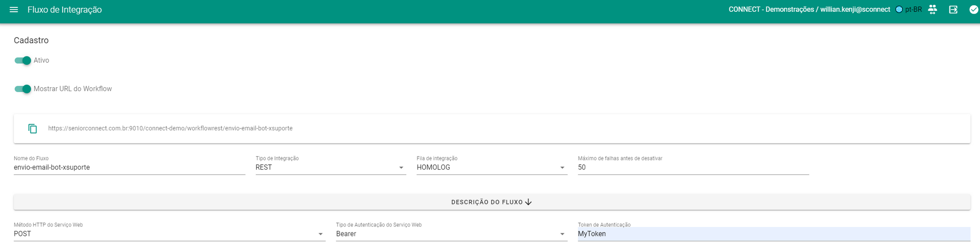Screen dimensions: 980x250
Task: Click the pt-BR globe language icon
Action: (x=899, y=10)
